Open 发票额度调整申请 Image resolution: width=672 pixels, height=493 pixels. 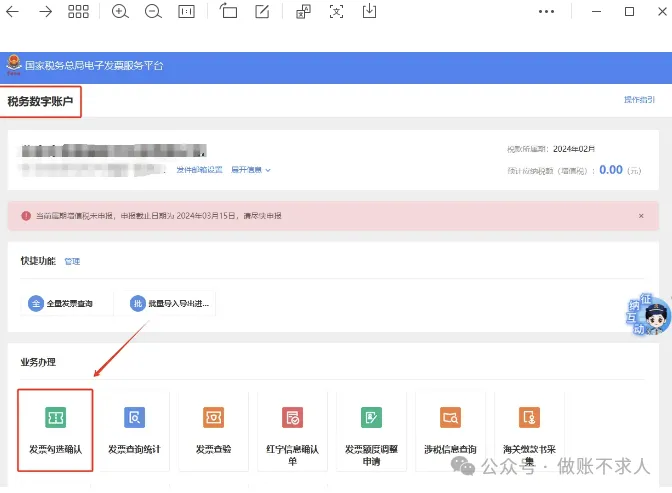point(371,430)
